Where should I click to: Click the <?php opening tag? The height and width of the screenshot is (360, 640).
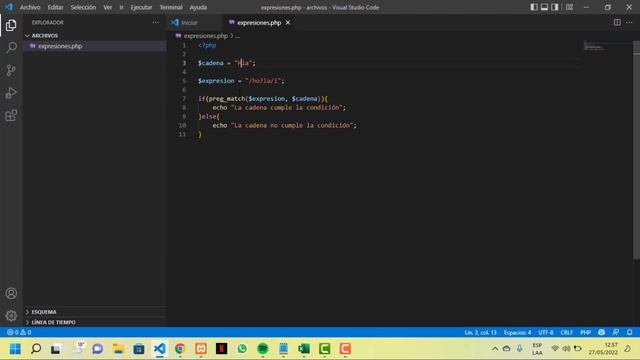click(207, 45)
